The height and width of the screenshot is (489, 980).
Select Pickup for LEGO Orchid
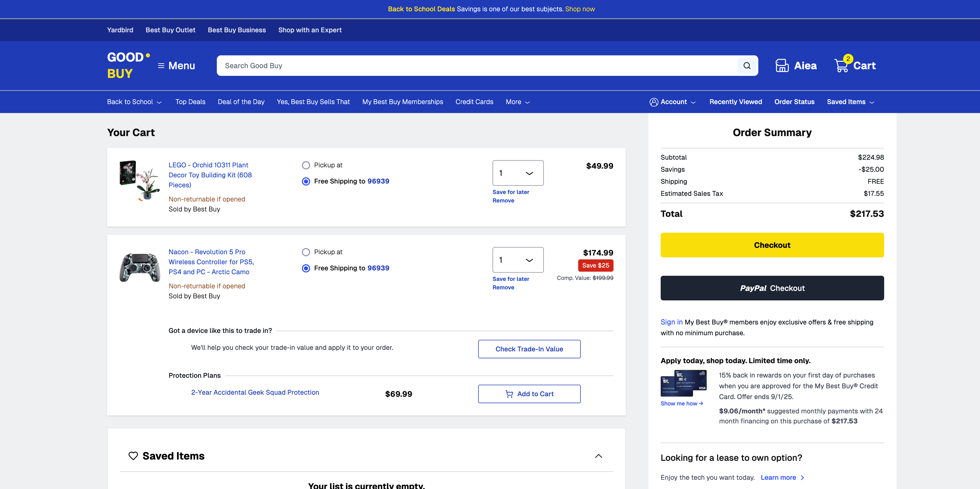[x=306, y=165]
